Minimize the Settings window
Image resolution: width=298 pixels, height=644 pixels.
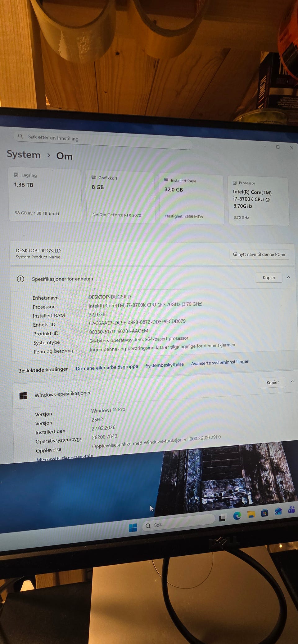point(264,146)
